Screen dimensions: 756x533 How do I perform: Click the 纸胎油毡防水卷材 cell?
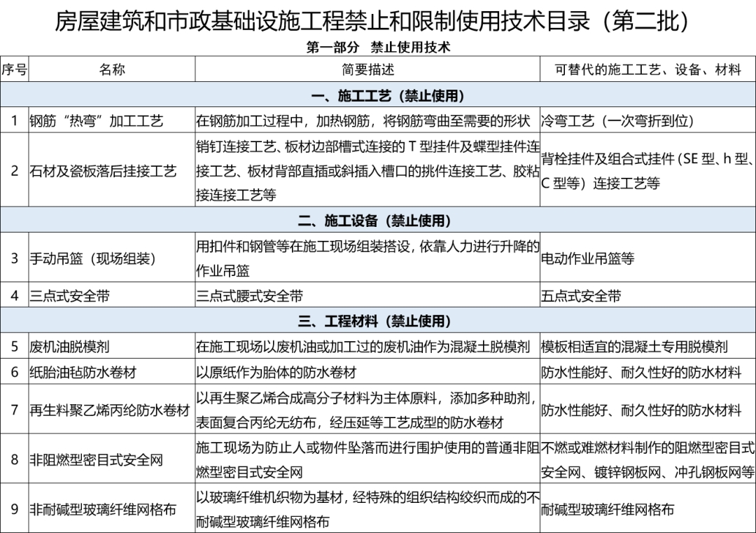tap(83, 373)
